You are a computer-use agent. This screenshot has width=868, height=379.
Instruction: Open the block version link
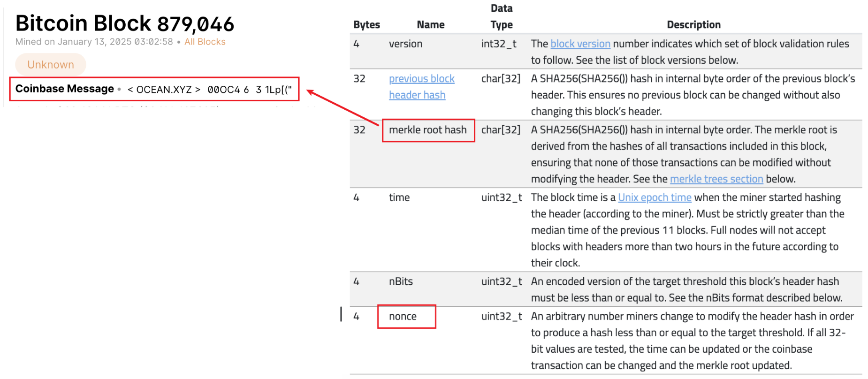pos(580,44)
